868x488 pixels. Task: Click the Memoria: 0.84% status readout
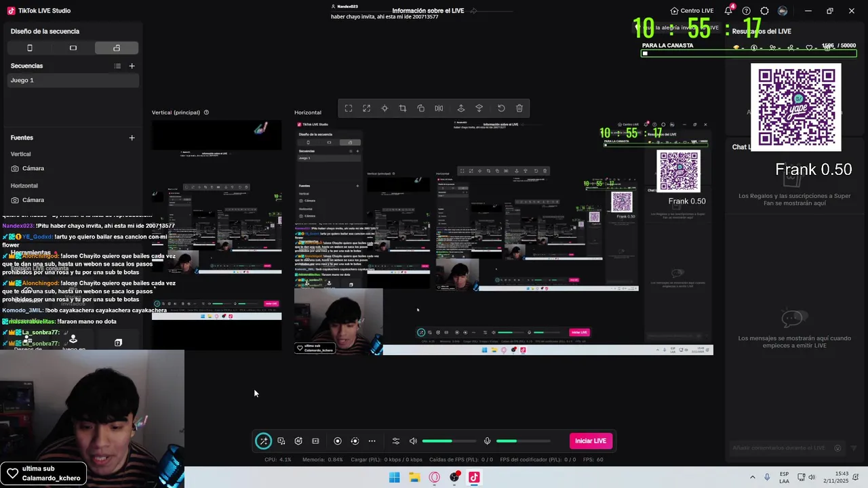point(323,460)
